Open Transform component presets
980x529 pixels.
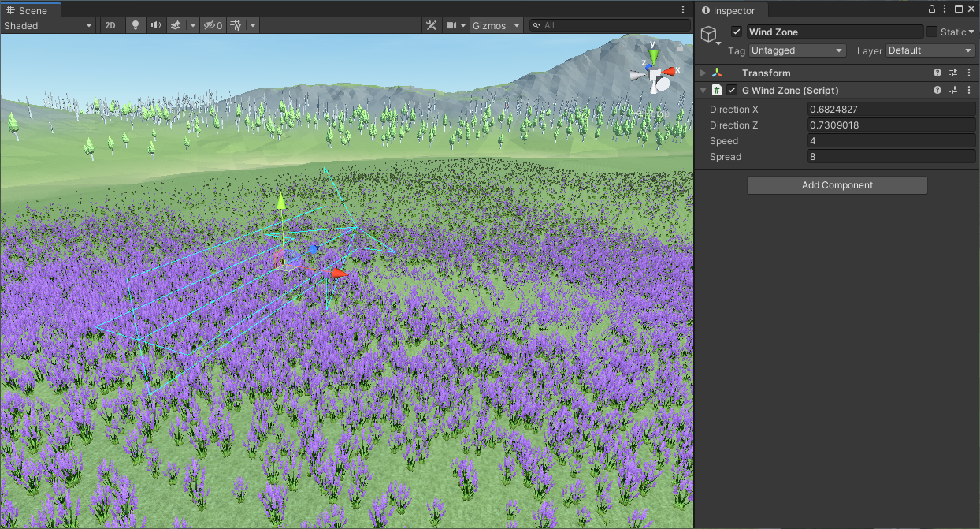point(953,73)
